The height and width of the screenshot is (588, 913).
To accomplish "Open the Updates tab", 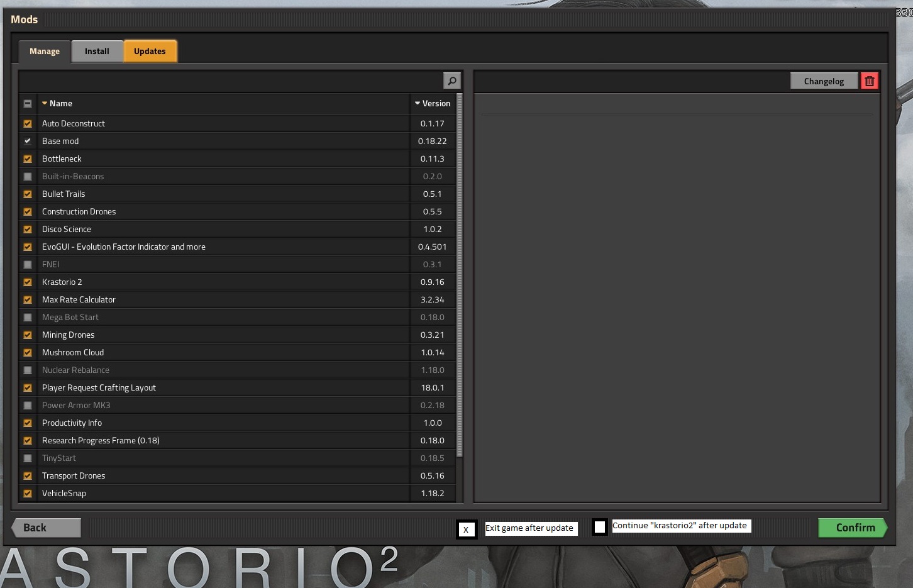I will [x=150, y=52].
